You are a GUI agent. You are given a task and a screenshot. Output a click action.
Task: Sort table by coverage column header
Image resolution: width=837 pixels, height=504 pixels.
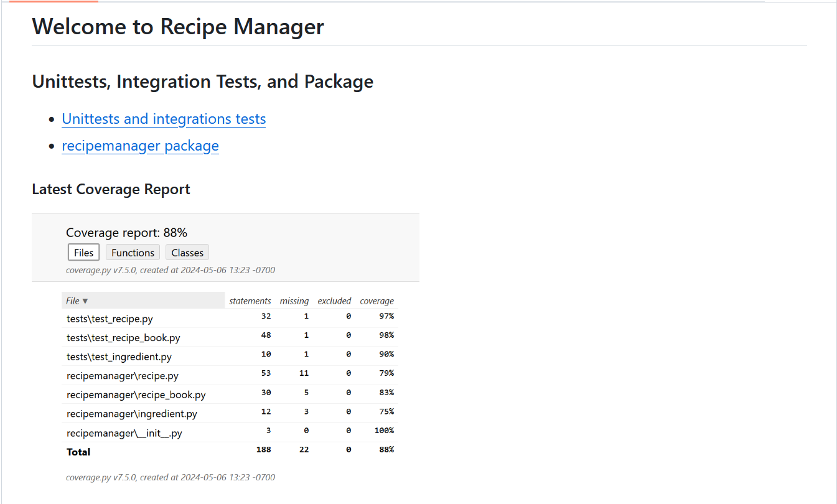click(376, 301)
